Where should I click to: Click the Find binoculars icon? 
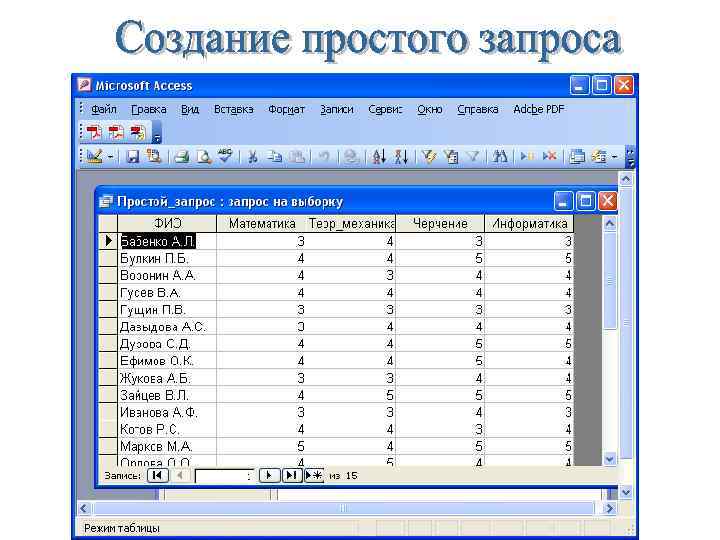[x=500, y=157]
